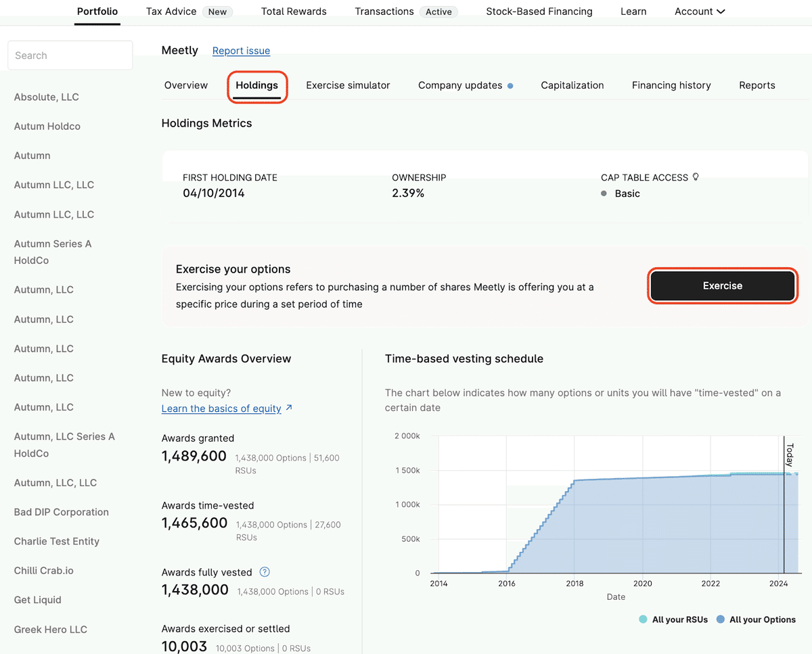This screenshot has width=812, height=654.
Task: Click the blue dot next to Company updates
Action: pyautogui.click(x=510, y=86)
